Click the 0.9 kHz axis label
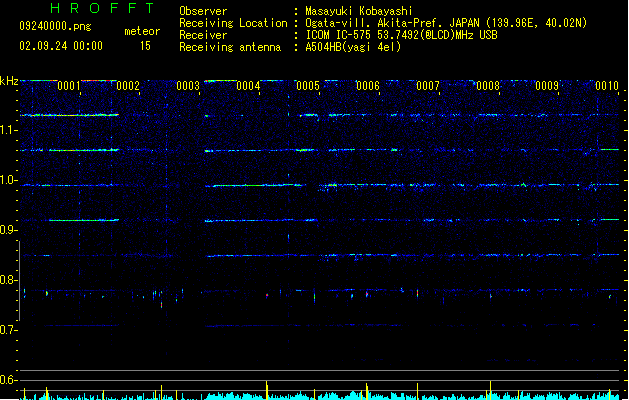Screen dimensions: 629x400 [x=9, y=230]
